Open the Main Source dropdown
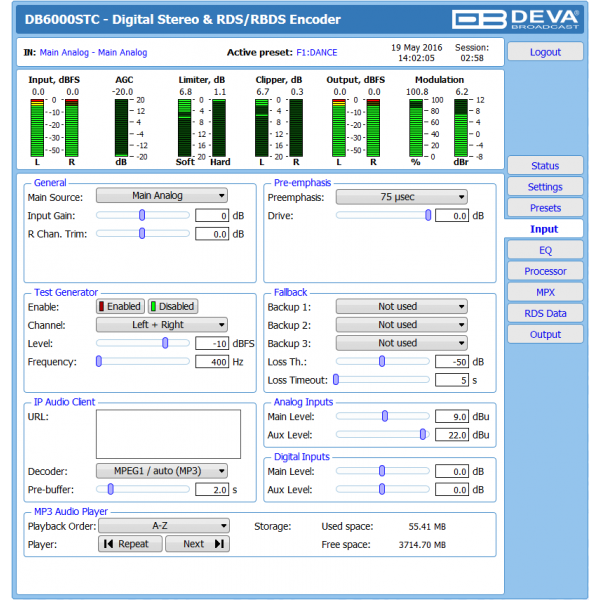 click(x=161, y=196)
